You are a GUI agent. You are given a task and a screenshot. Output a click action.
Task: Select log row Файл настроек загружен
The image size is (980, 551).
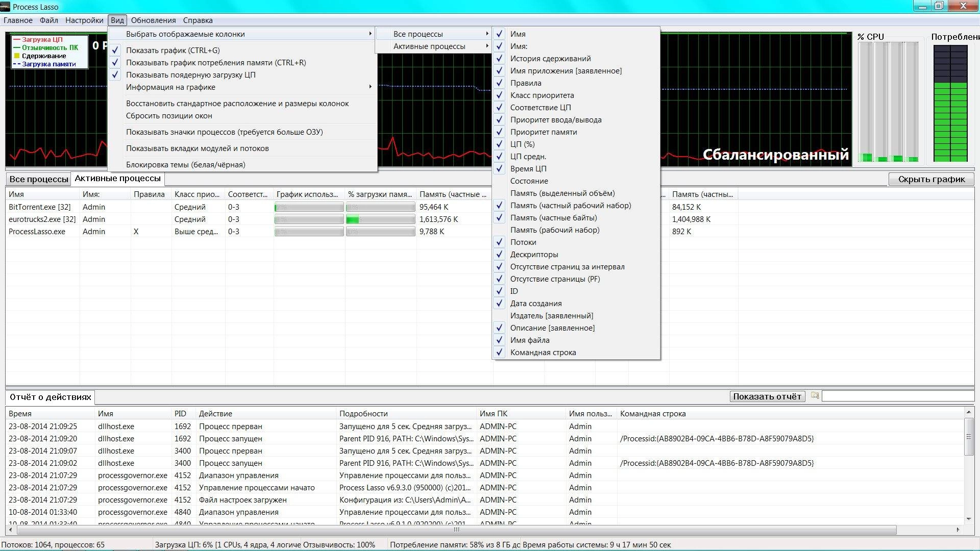[485, 500]
